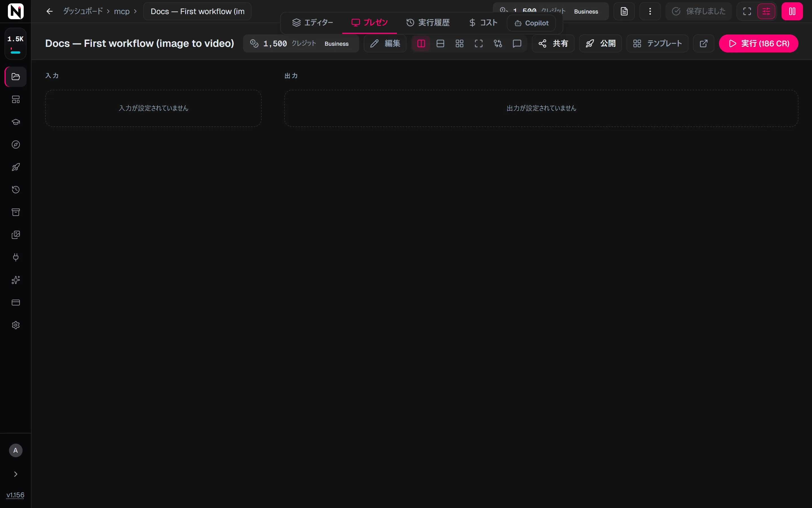Select the side-by-side columns layout

coord(421,43)
